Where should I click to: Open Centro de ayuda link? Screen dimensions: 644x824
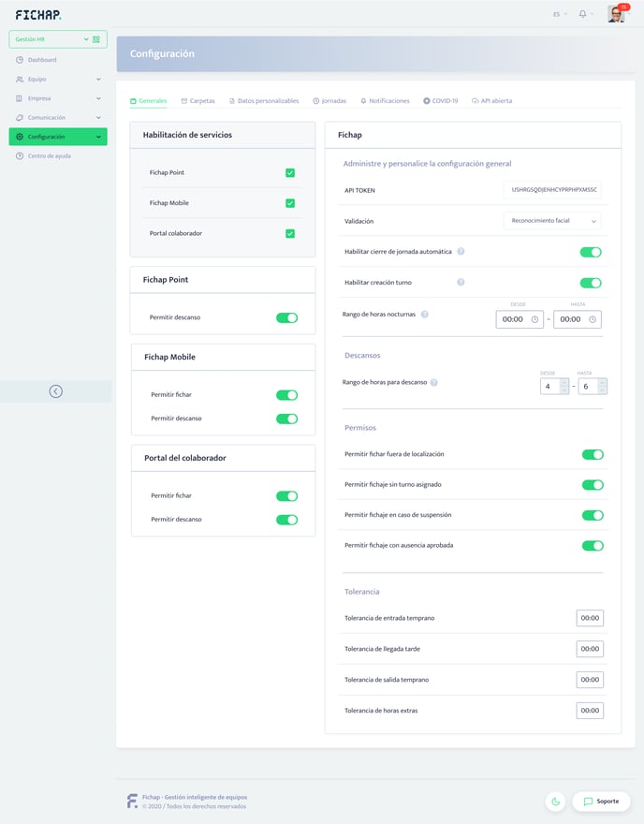coord(50,156)
